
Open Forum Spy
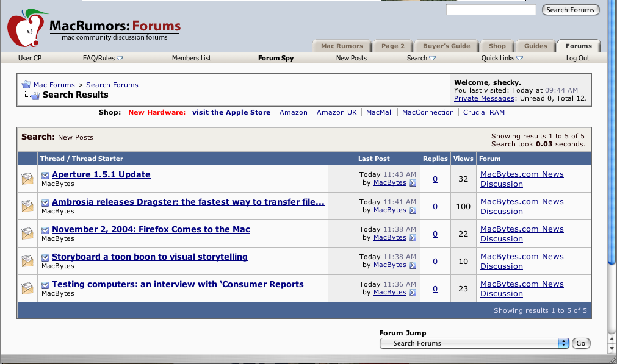pos(276,58)
